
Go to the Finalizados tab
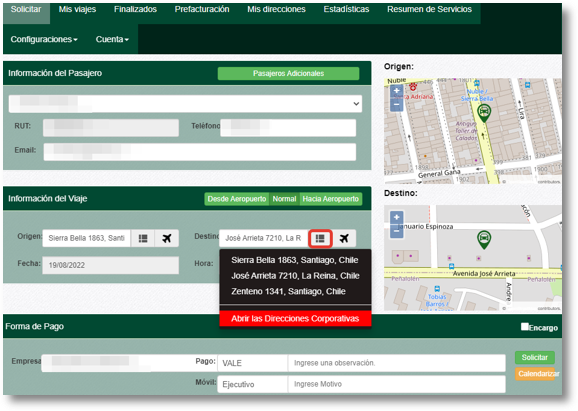click(135, 10)
